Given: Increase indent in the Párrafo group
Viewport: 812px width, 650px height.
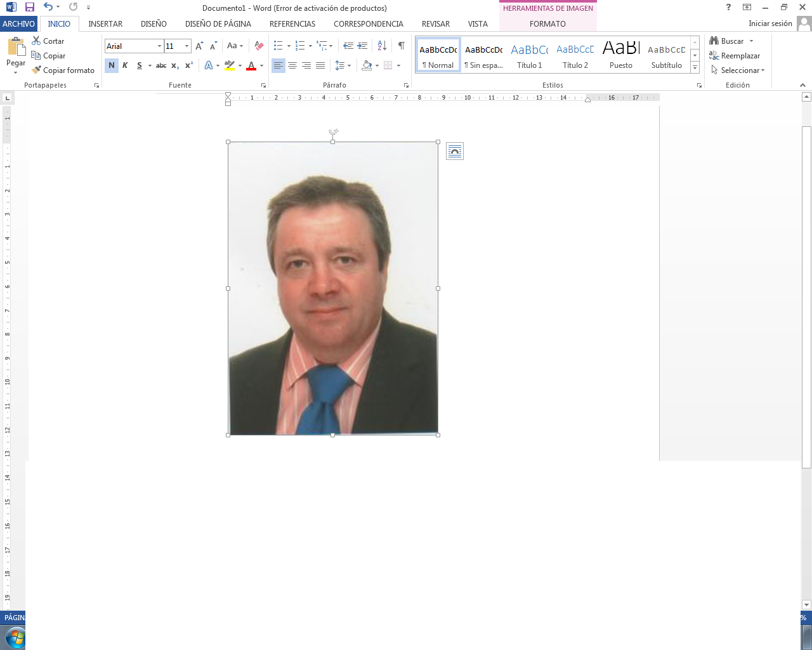Looking at the screenshot, I should [x=362, y=46].
